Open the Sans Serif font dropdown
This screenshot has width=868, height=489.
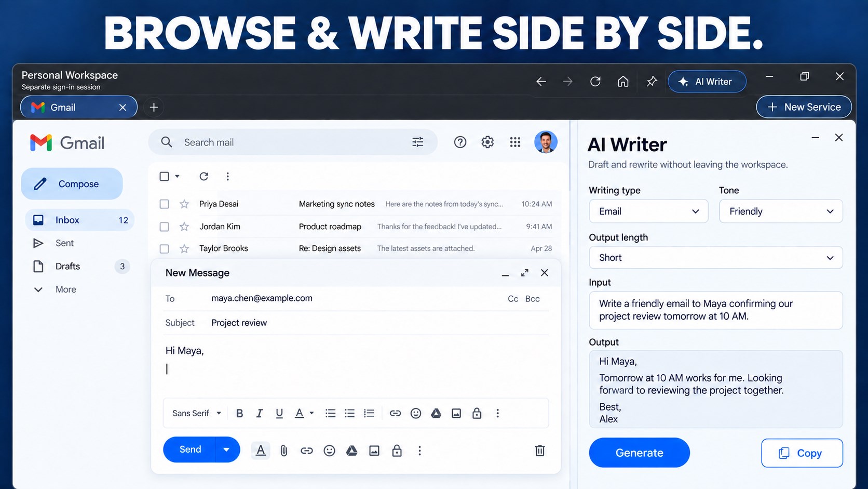pyautogui.click(x=197, y=413)
